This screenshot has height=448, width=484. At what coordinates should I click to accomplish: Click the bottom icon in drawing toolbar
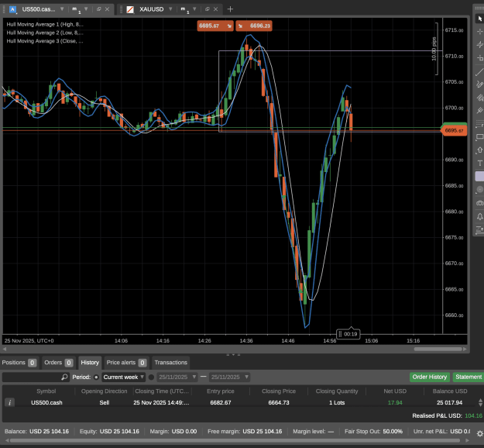[x=479, y=229]
